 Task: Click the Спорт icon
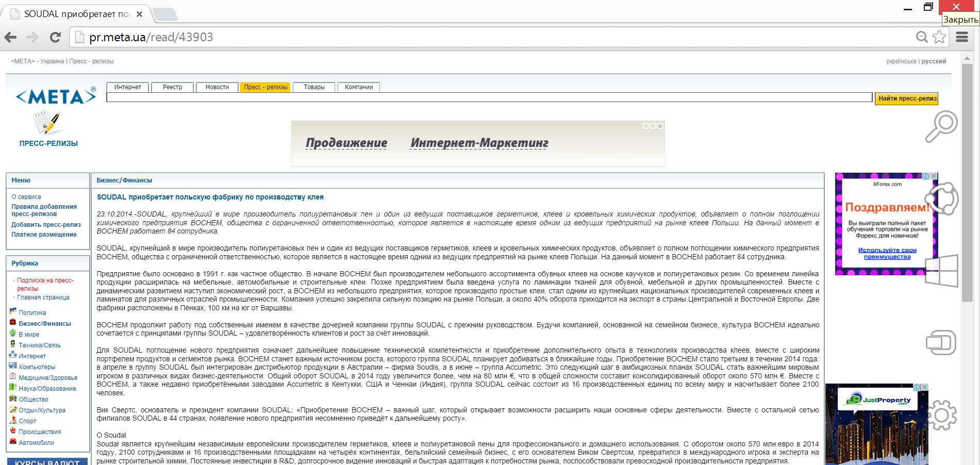coord(13,420)
